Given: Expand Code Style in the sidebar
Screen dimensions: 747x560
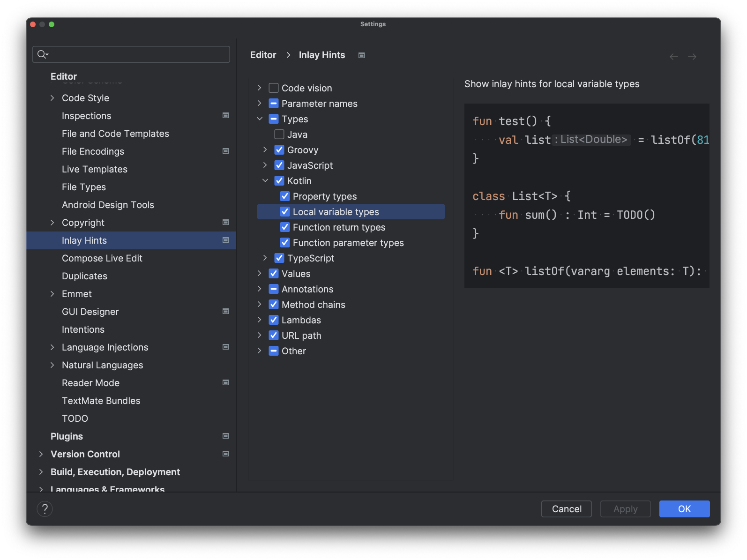Looking at the screenshot, I should (x=52, y=98).
